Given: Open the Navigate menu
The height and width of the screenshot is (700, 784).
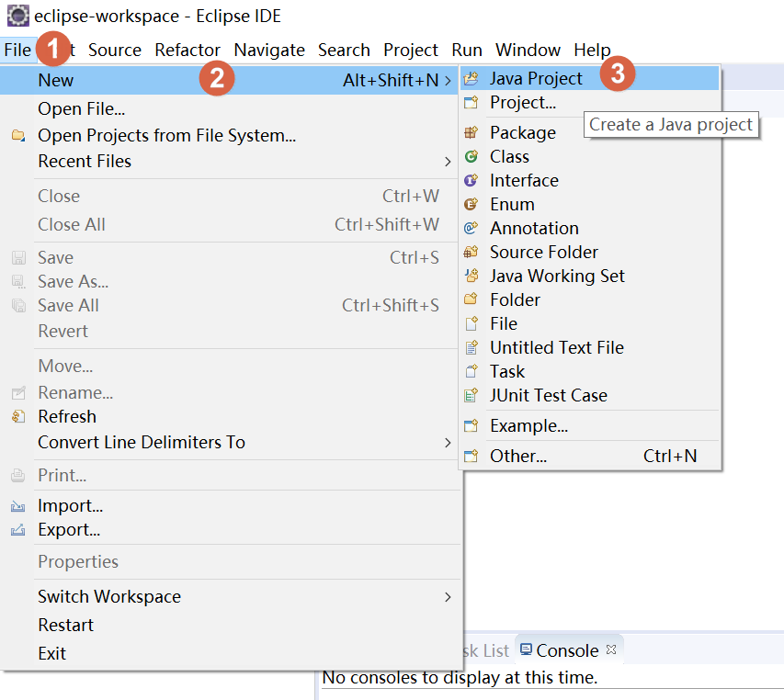Looking at the screenshot, I should pyautogui.click(x=269, y=50).
